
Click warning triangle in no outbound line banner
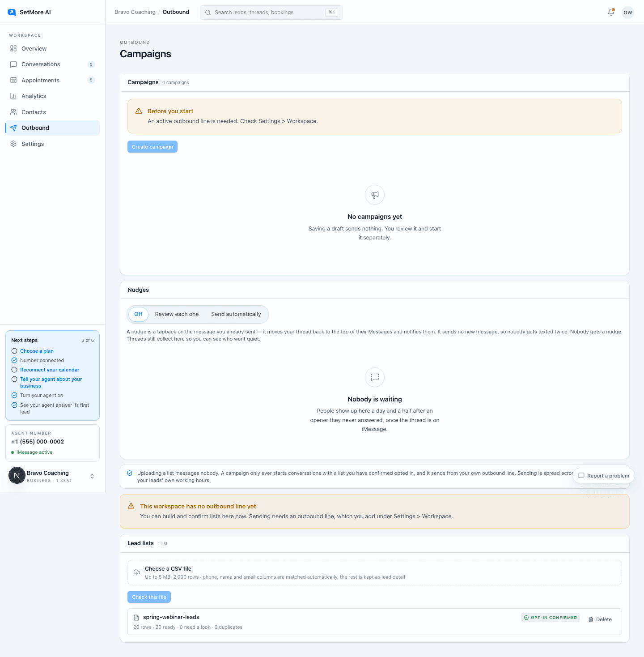[131, 506]
